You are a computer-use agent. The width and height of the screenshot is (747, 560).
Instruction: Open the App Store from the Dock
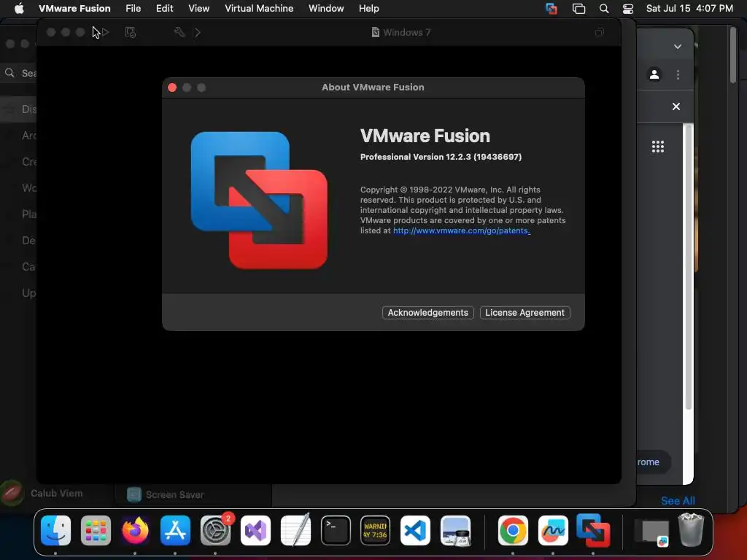[175, 531]
